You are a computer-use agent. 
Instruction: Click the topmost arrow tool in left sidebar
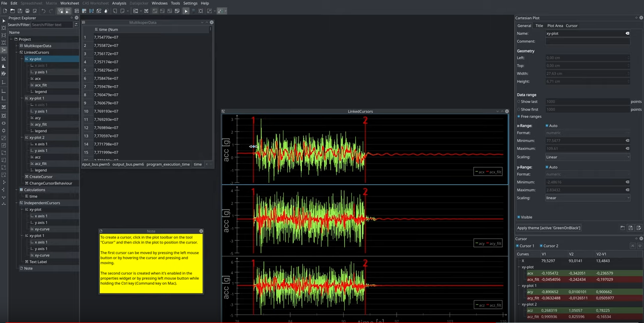tap(4, 21)
